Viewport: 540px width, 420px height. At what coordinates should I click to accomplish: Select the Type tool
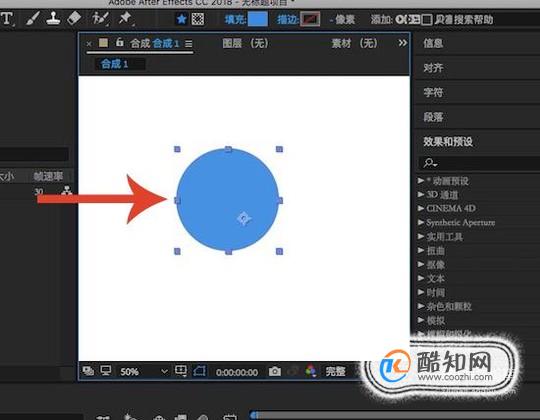coord(7,18)
